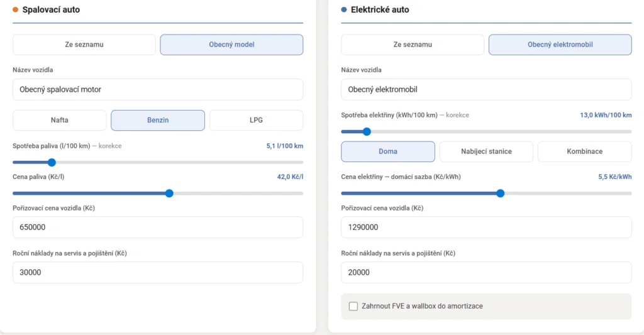
Task: Choose 'Obecný elektromobil' option
Action: click(x=560, y=45)
